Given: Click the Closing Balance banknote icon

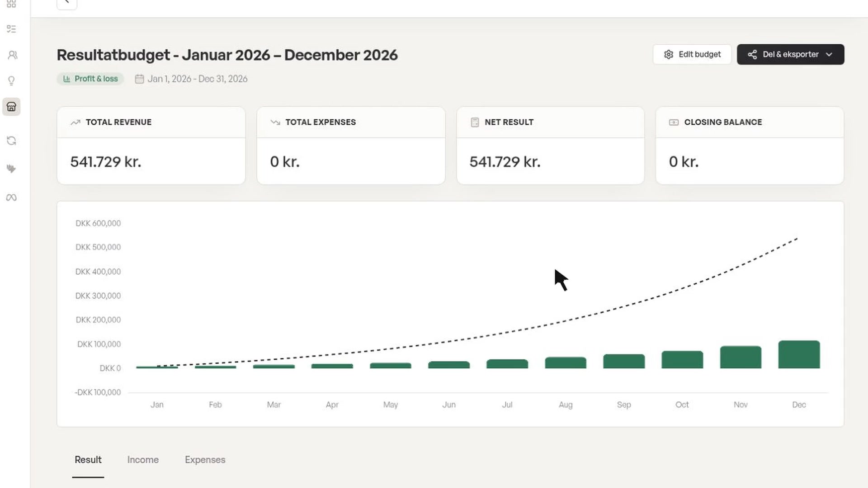Looking at the screenshot, I should tap(674, 122).
